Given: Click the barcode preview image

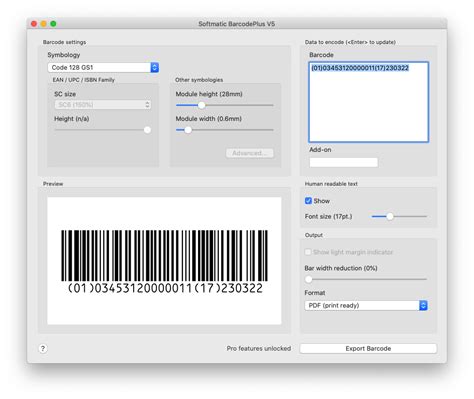Looking at the screenshot, I should (x=164, y=261).
